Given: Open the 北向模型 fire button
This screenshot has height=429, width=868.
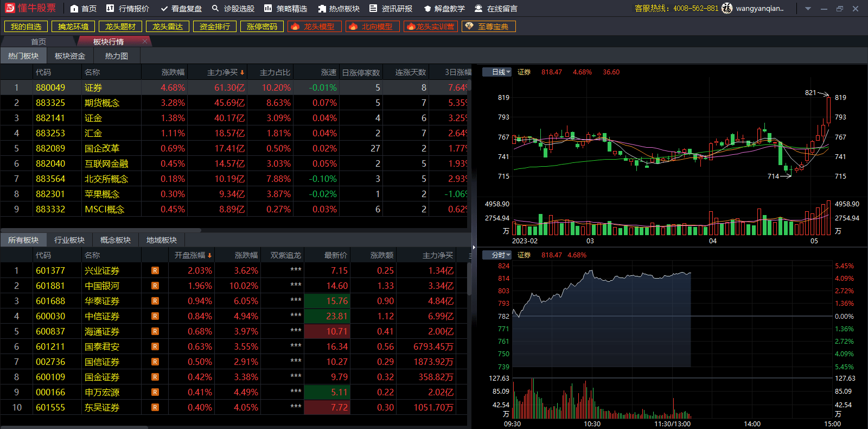Looking at the screenshot, I should point(373,27).
